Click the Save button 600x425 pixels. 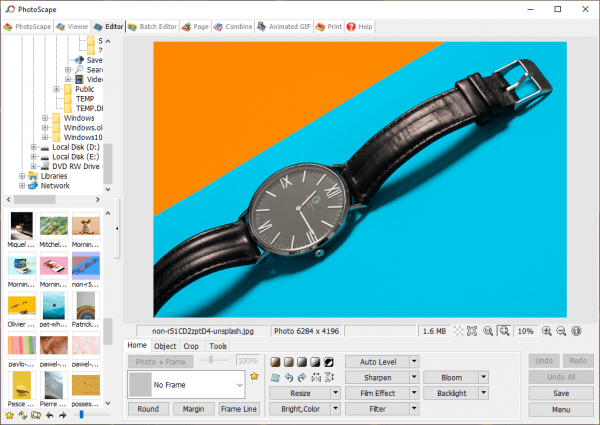tap(561, 393)
